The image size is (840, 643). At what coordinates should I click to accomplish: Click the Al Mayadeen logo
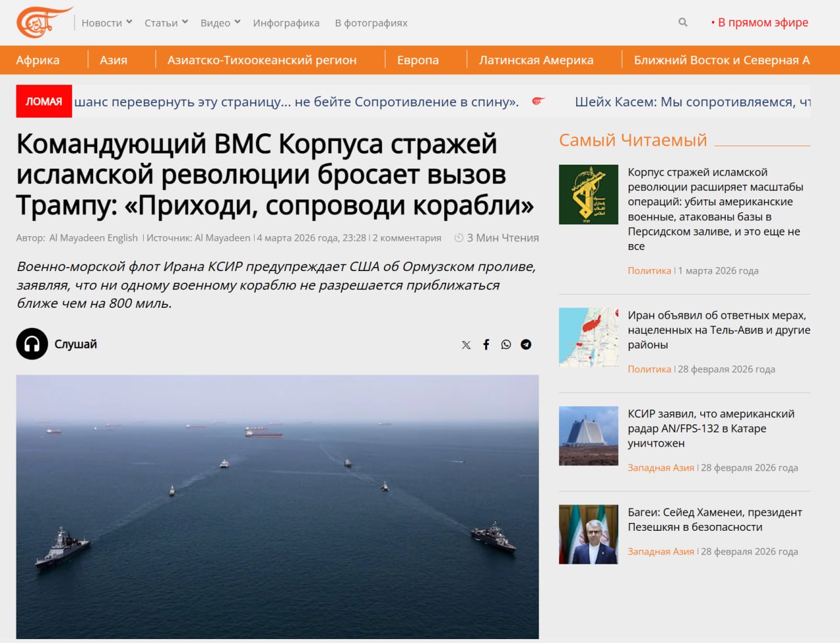[x=43, y=22]
